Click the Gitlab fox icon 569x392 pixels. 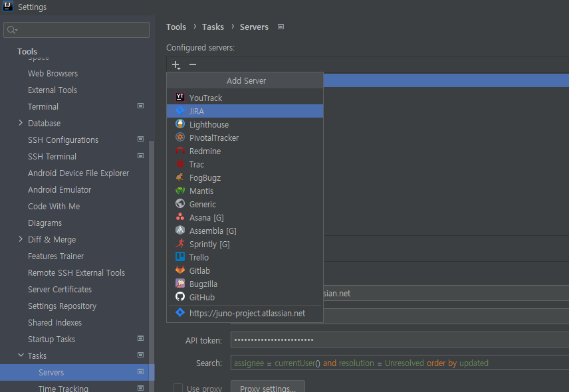180,270
